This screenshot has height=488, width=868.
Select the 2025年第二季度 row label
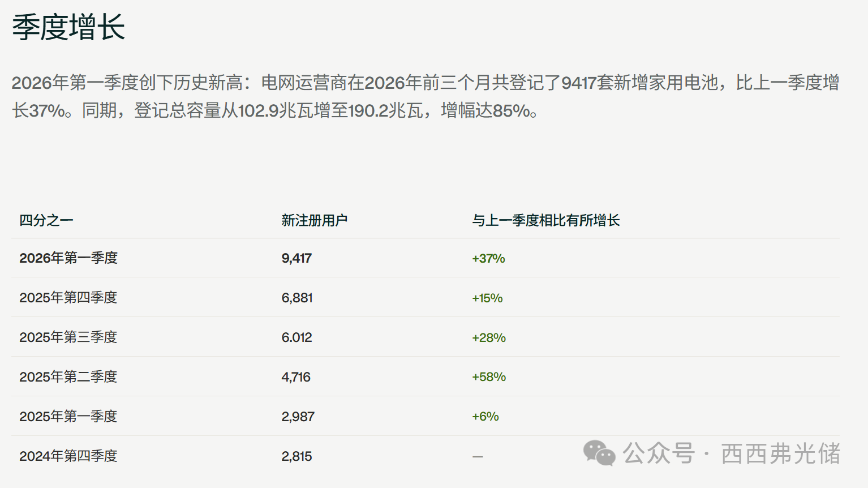coord(68,377)
